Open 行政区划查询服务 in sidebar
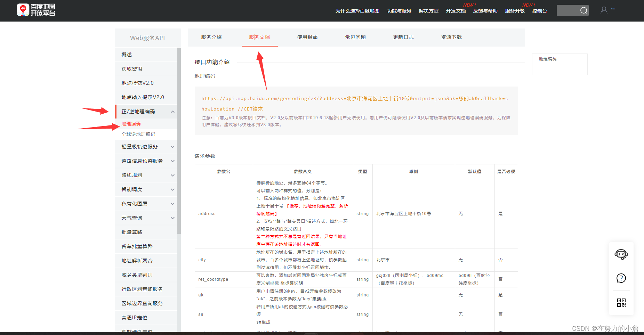 (x=146, y=289)
